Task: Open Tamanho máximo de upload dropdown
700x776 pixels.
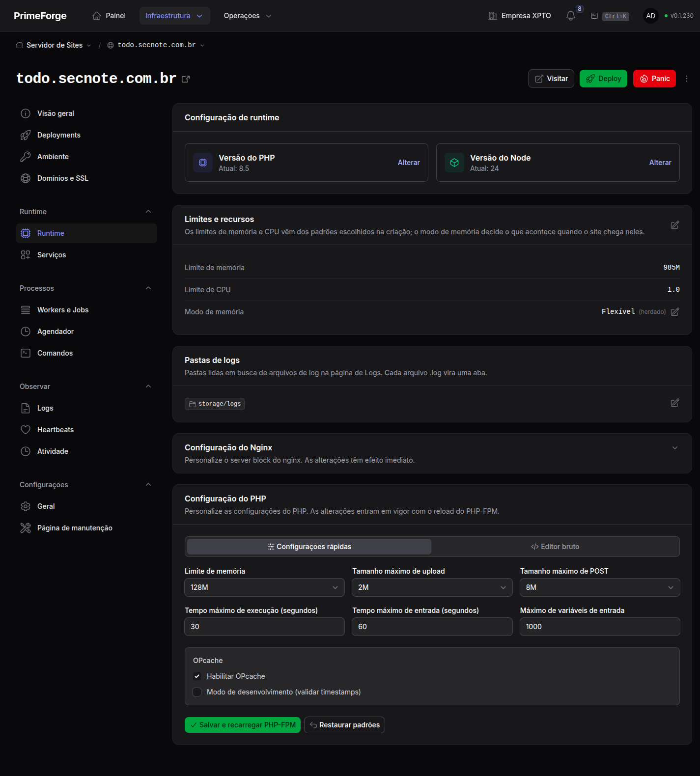Action: [432, 587]
